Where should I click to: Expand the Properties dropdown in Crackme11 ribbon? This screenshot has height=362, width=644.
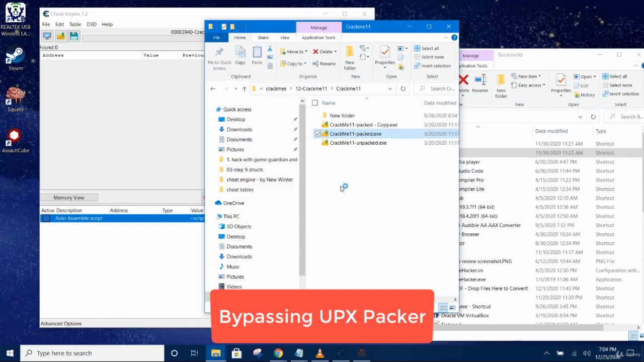coord(385,68)
